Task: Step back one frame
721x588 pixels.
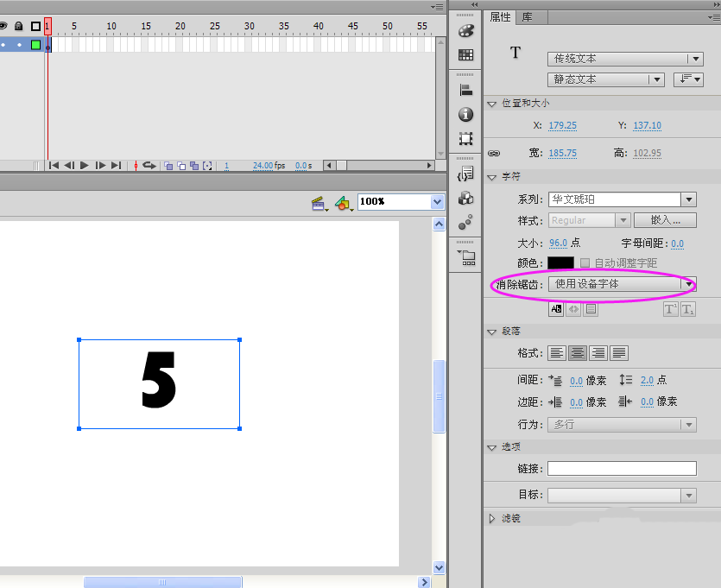Action: tap(69, 166)
